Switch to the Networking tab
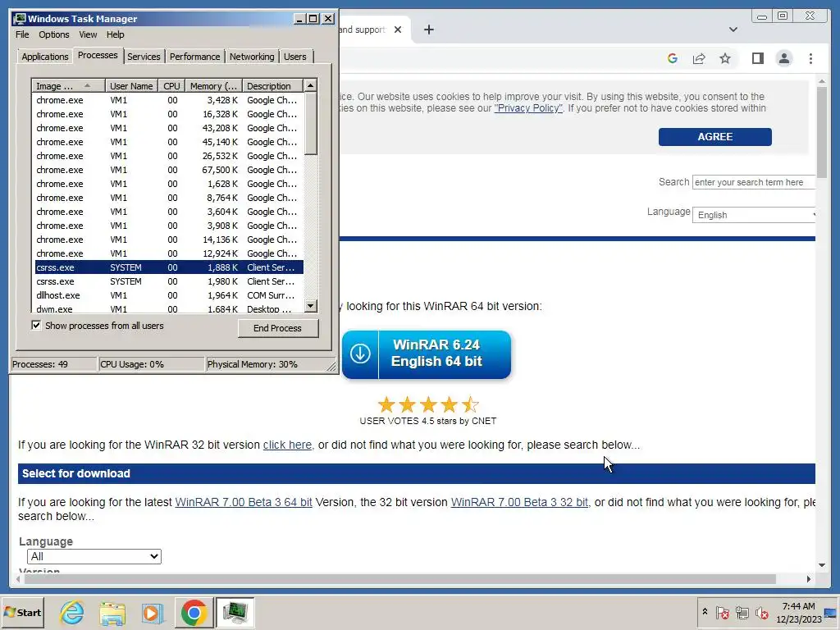840x630 pixels. (252, 57)
